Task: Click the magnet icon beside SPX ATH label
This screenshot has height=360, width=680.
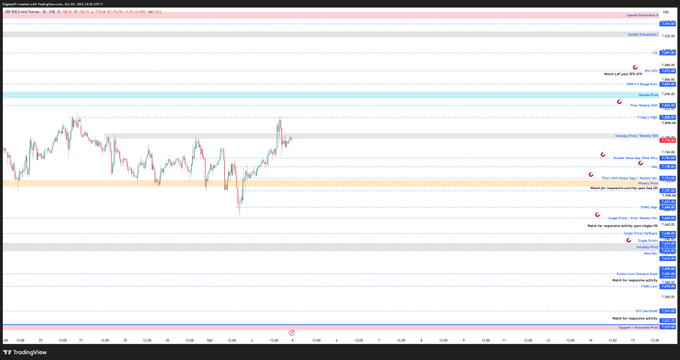Action: (x=635, y=67)
